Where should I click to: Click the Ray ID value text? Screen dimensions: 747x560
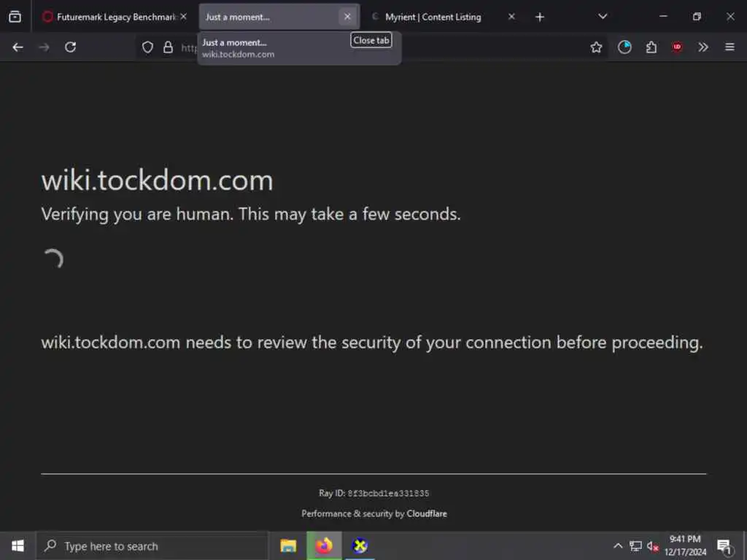(388, 494)
